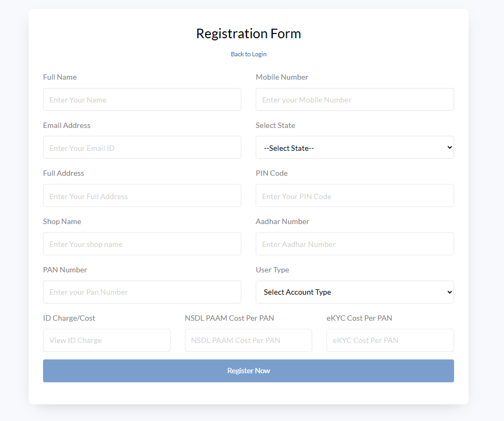Screen dimensions: 504x421
Task: Click the Email Address field
Action: pyautogui.click(x=142, y=148)
